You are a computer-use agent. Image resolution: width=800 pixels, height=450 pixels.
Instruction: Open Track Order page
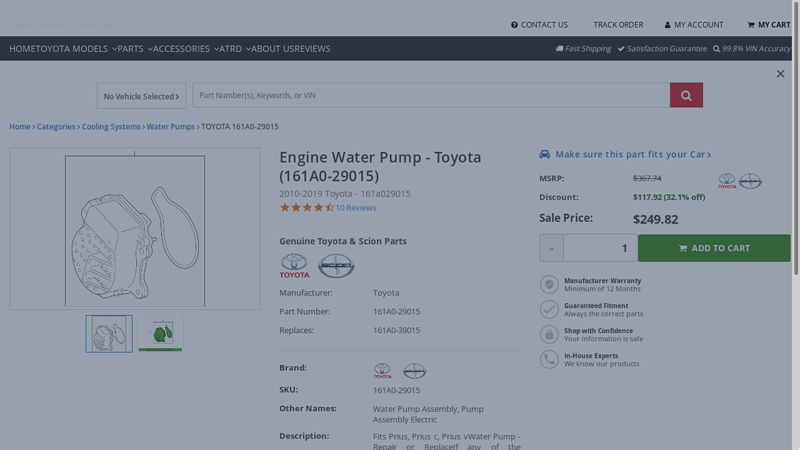pyautogui.click(x=618, y=24)
